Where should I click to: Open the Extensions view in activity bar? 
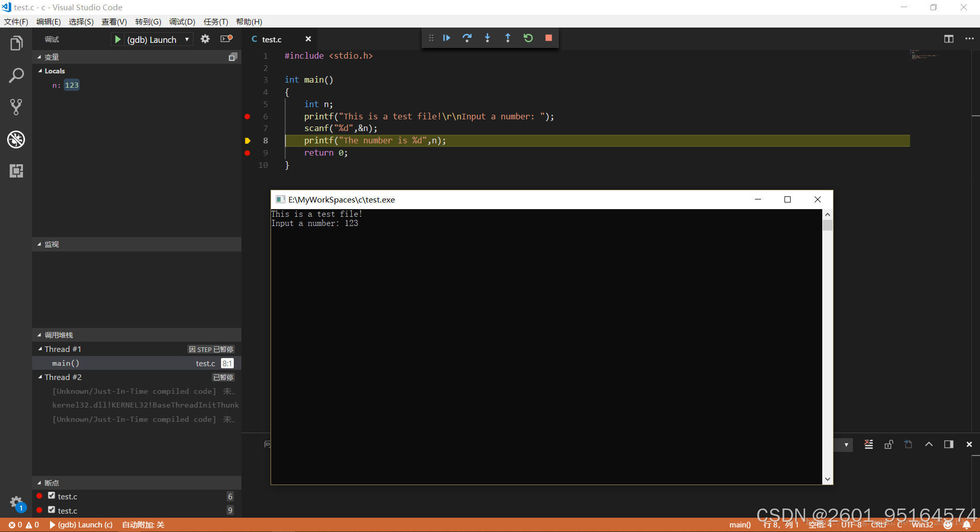point(16,171)
